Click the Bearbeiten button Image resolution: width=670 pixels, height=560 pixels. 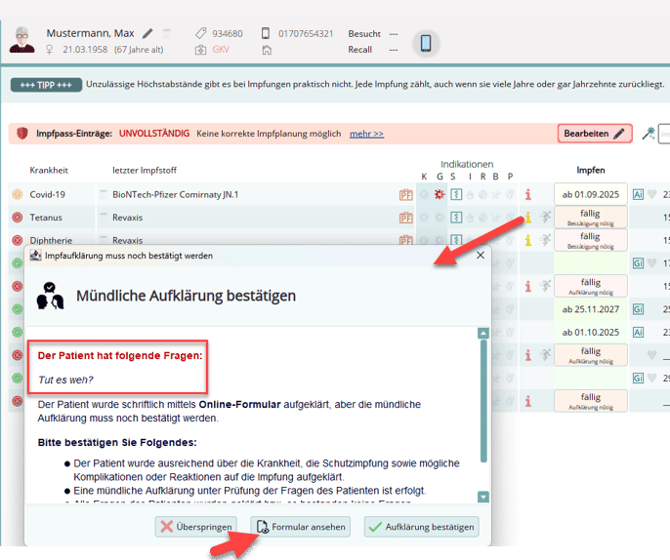(594, 133)
